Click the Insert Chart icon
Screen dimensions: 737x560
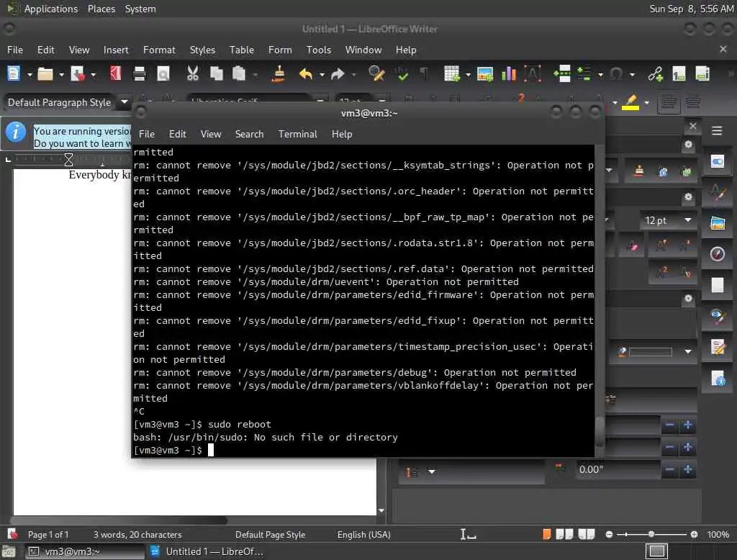509,74
